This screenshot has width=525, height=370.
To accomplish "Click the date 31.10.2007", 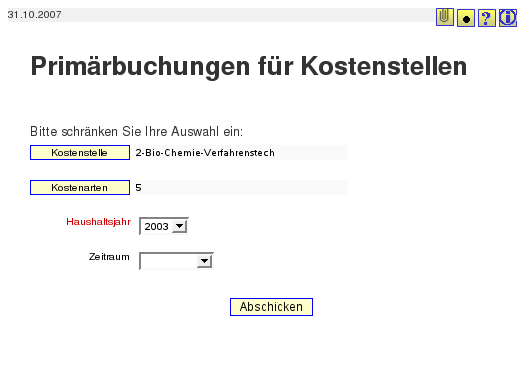I will coord(34,15).
